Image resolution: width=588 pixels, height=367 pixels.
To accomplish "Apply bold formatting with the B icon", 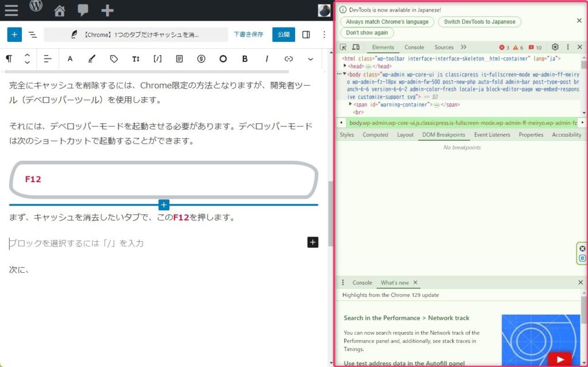I will [x=245, y=59].
